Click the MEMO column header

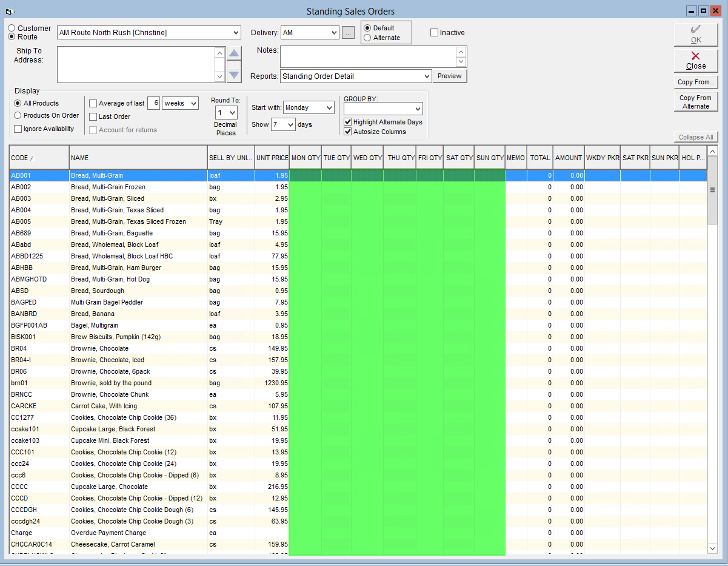[x=516, y=158]
